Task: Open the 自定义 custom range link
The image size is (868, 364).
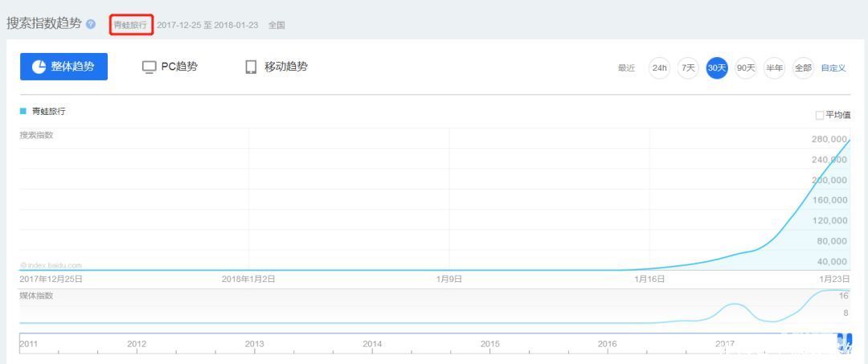Action: tap(833, 68)
